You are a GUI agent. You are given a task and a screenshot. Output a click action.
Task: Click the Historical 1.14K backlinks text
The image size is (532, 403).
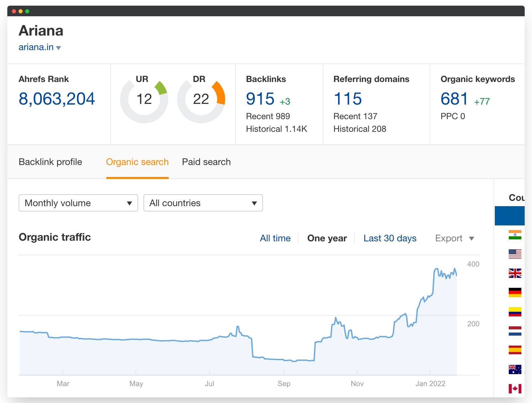(x=277, y=129)
